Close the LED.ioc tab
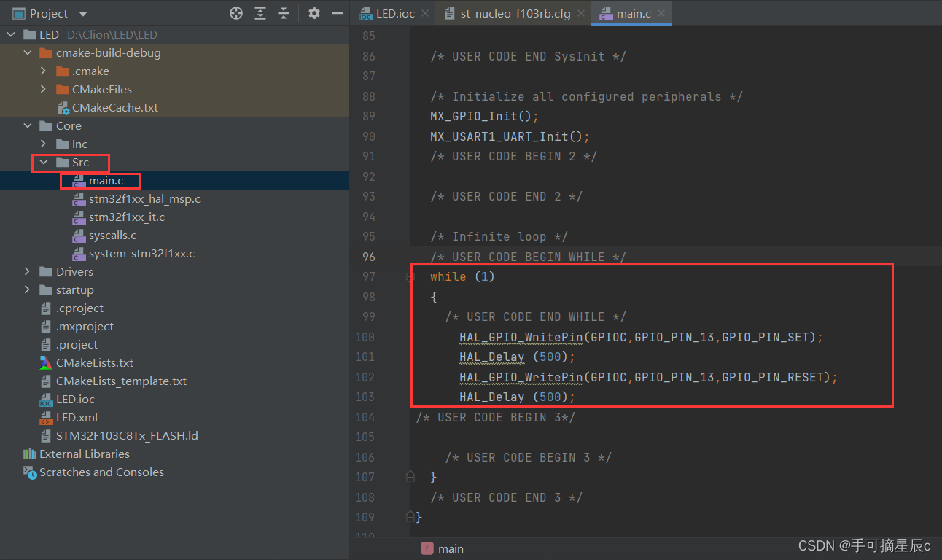This screenshot has width=942, height=560. click(427, 14)
